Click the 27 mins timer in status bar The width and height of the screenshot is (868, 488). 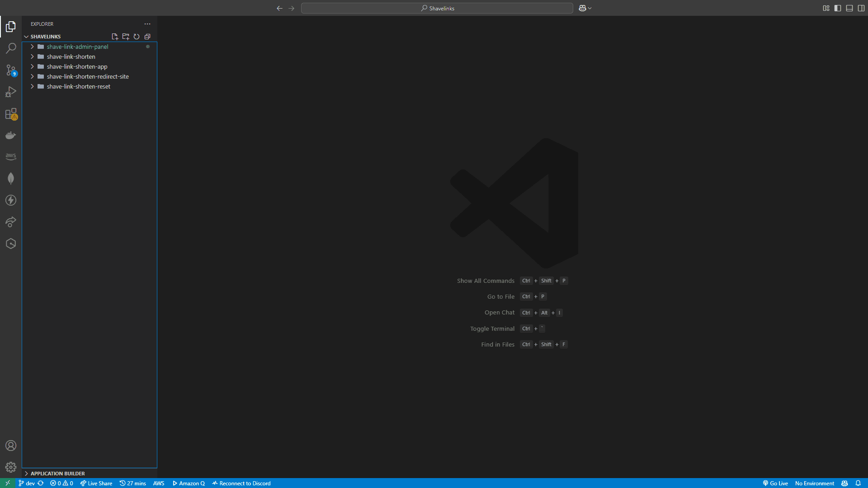132,483
